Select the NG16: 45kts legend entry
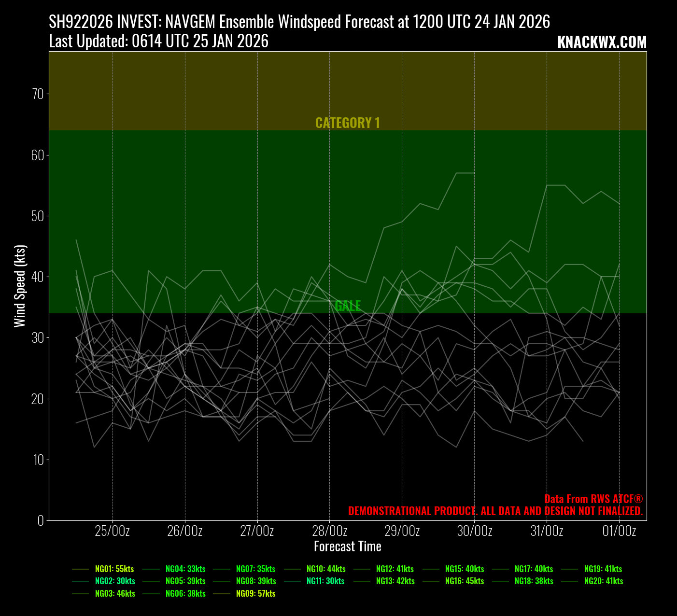 point(464,581)
